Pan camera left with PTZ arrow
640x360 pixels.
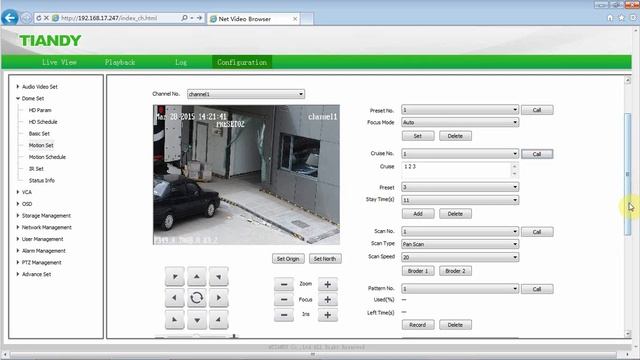point(175,298)
